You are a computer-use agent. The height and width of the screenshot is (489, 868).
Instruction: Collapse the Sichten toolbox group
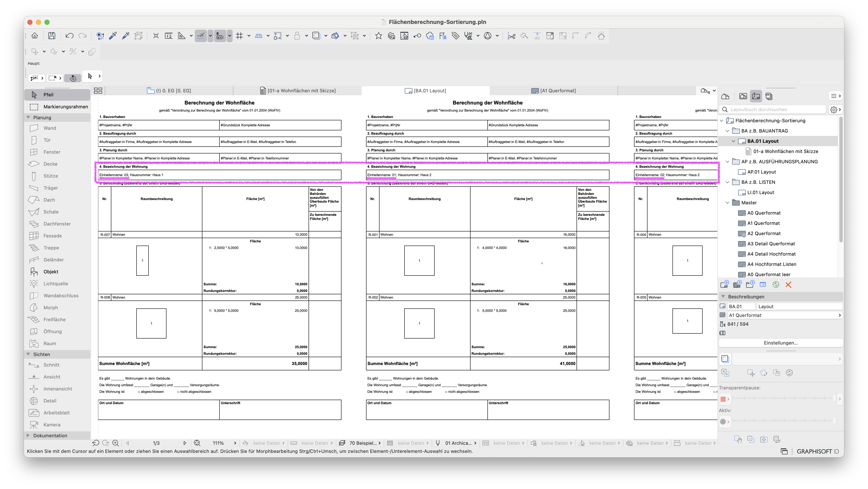(28, 354)
